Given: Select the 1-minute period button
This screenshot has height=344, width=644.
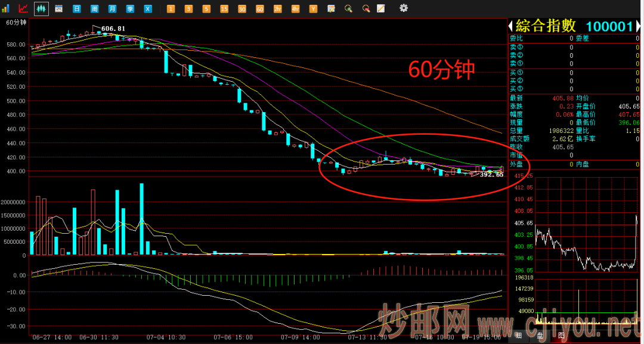Looking at the screenshot, I should [171, 8].
